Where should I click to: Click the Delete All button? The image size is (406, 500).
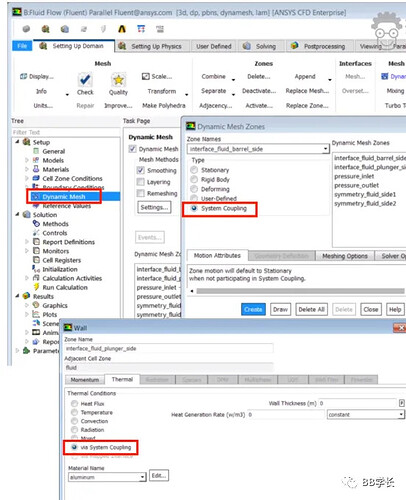pyautogui.click(x=311, y=309)
